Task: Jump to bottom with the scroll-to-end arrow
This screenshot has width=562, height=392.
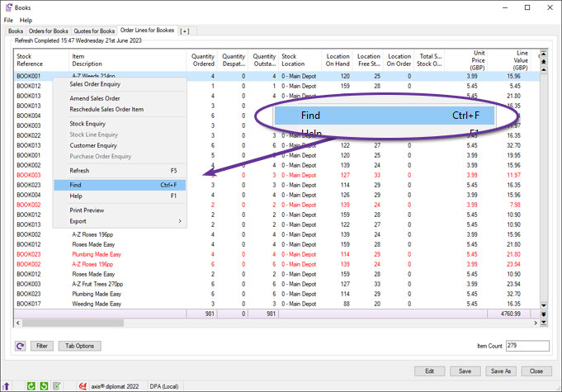Action: coord(542,314)
